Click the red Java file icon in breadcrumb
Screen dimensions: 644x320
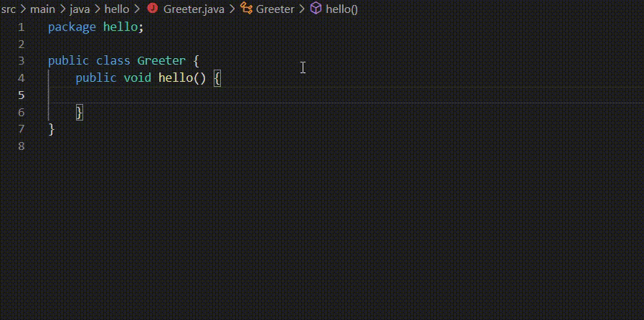(153, 8)
